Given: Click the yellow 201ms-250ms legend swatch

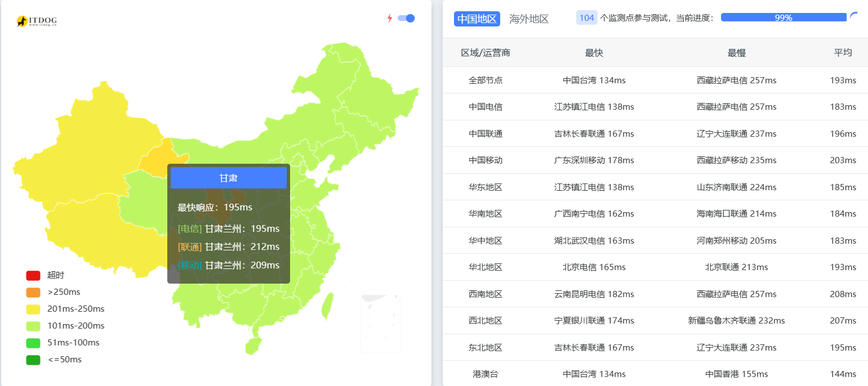Looking at the screenshot, I should tap(32, 308).
